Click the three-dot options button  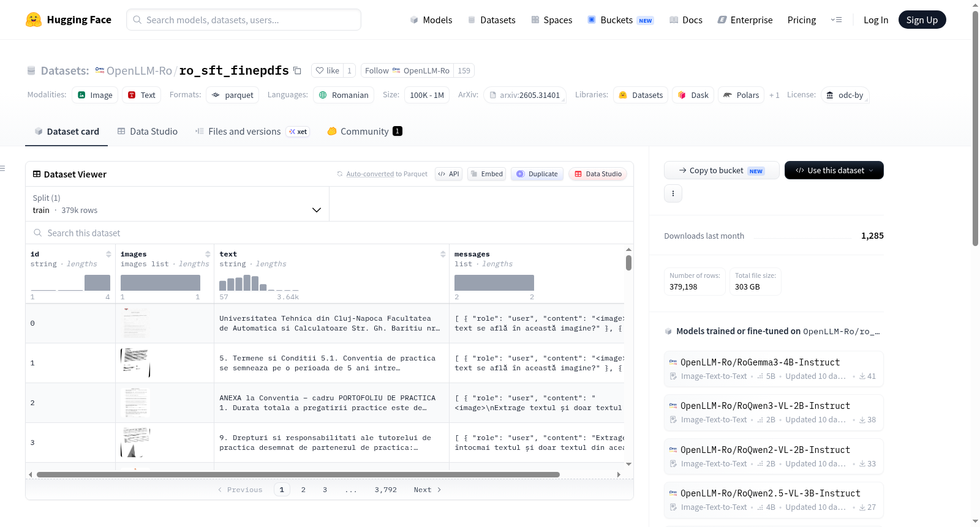click(x=673, y=193)
